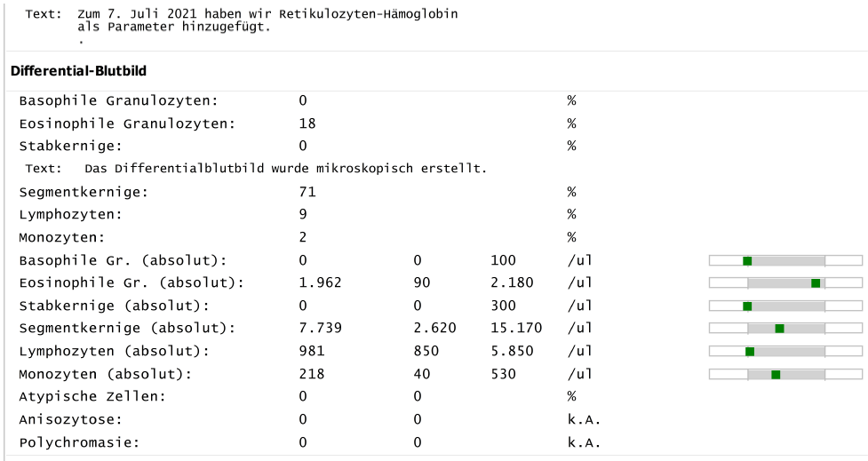Click the Basophile Gr. (absolut) range indicator
This screenshot has height=461, width=868.
coord(785,260)
